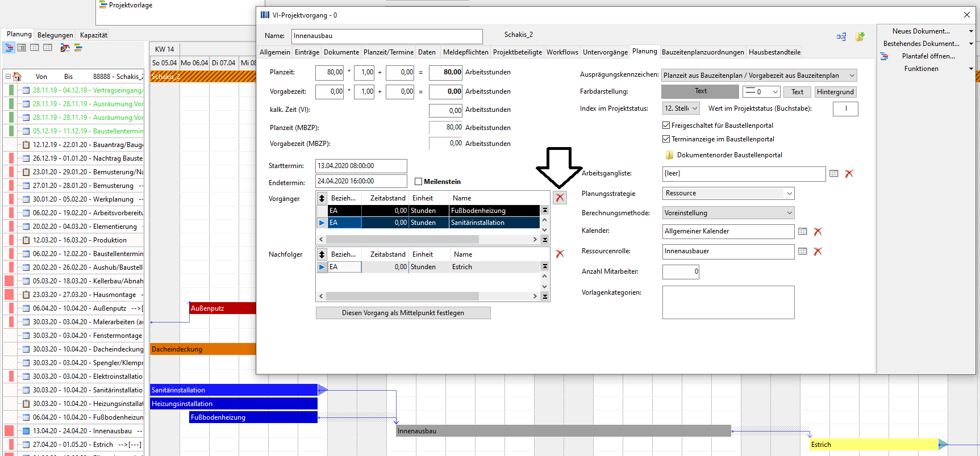Uncheck Terminanzeige im Baustellenportal
This screenshot has height=456, width=980.
(x=666, y=139)
